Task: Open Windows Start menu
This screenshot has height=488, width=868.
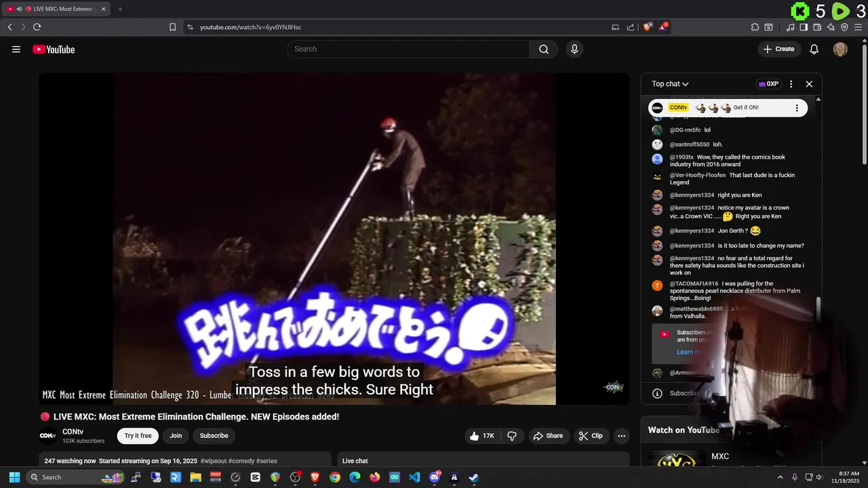Action: tap(14, 477)
